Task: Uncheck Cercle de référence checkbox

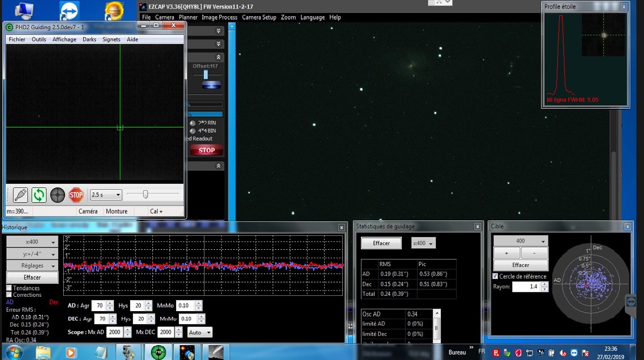Action: pyautogui.click(x=496, y=277)
